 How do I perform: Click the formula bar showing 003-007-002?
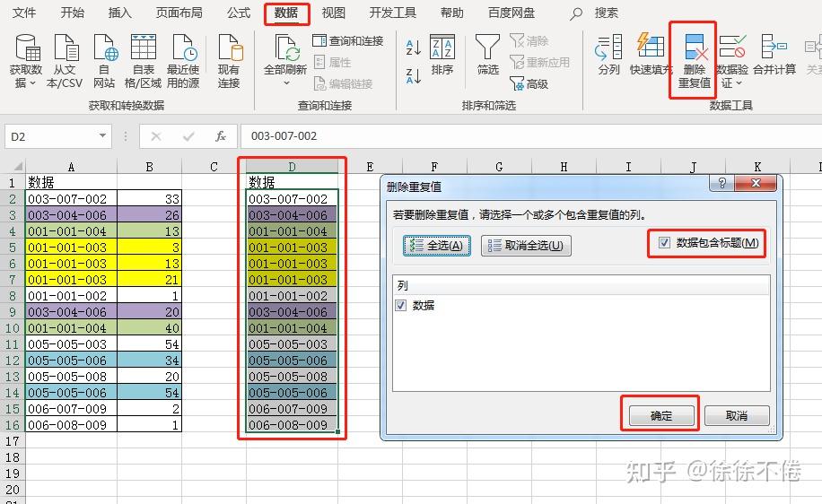530,136
